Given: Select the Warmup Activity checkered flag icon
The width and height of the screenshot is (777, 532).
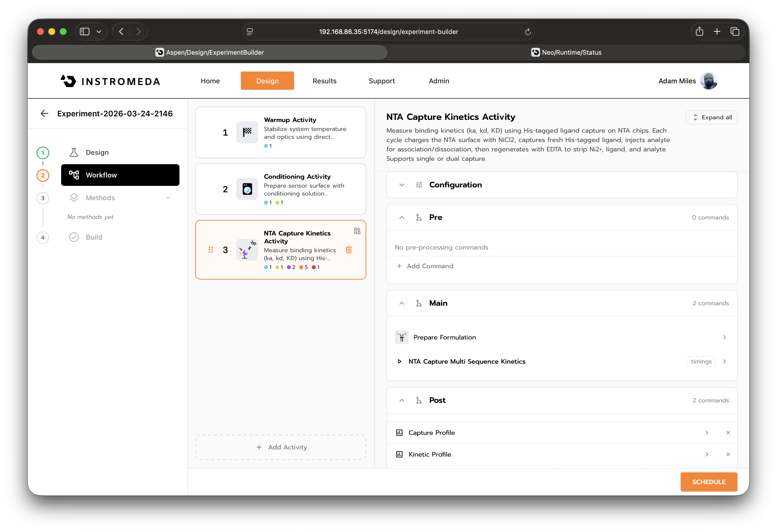Looking at the screenshot, I should coord(247,132).
